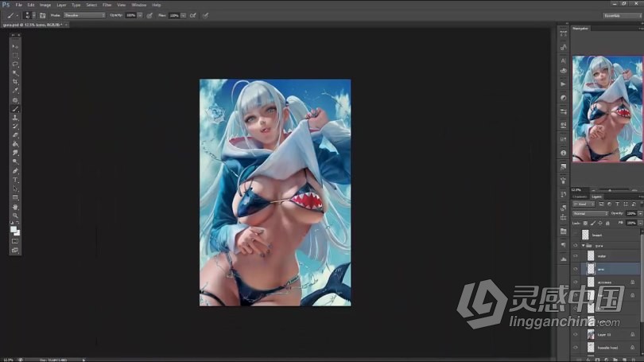Open the File menu
644x362 pixels.
click(x=18, y=5)
